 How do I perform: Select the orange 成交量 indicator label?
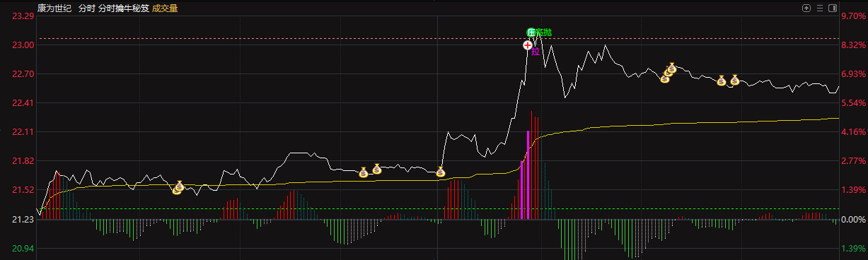coord(165,8)
